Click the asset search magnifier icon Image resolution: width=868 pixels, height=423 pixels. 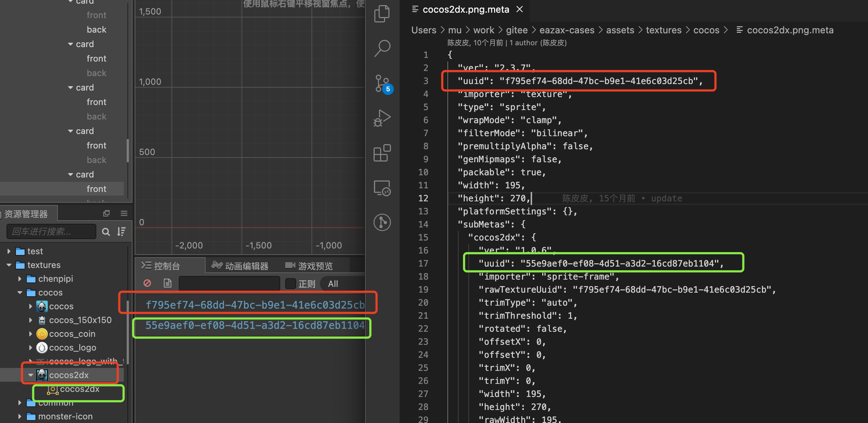[106, 232]
